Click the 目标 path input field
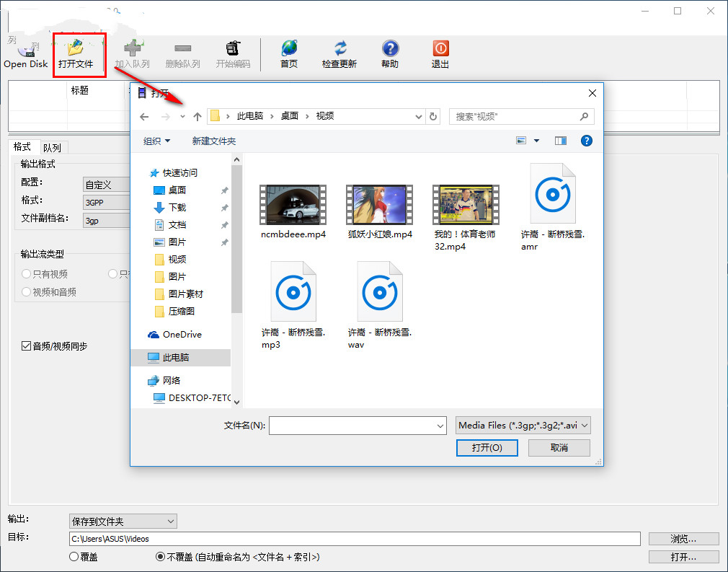The image size is (728, 572). tap(355, 539)
